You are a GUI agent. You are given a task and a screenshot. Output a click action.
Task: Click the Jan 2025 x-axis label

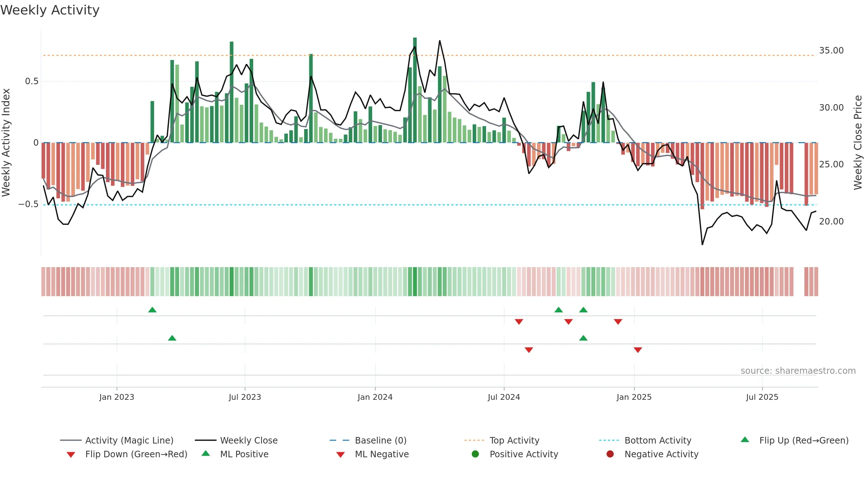(x=634, y=397)
